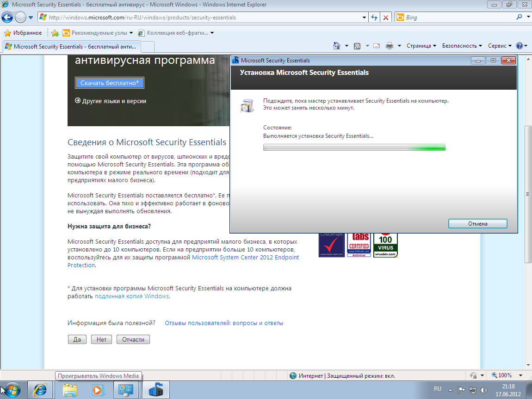Screen dimensions: 532x399
Task: Click the Refresh page icon
Action: pos(374,17)
